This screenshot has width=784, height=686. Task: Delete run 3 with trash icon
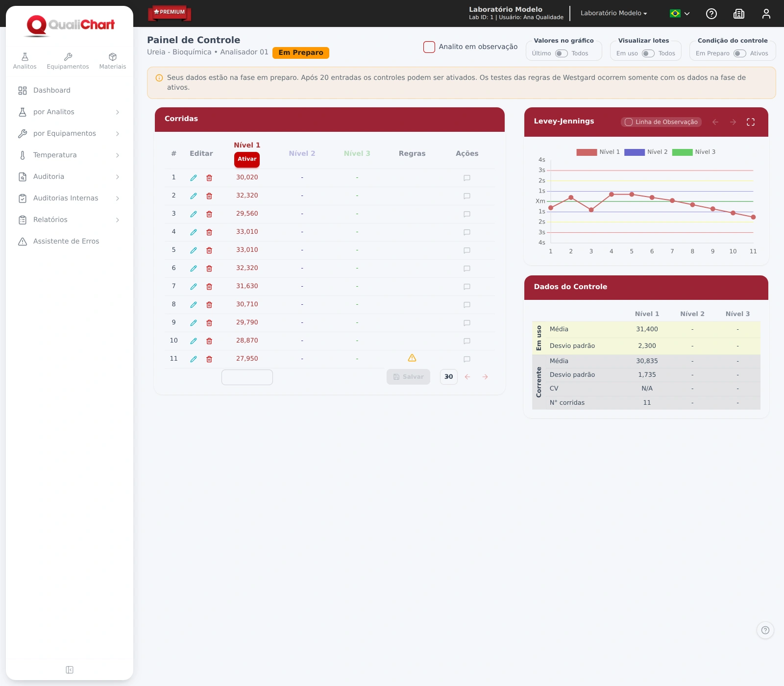[x=209, y=214]
